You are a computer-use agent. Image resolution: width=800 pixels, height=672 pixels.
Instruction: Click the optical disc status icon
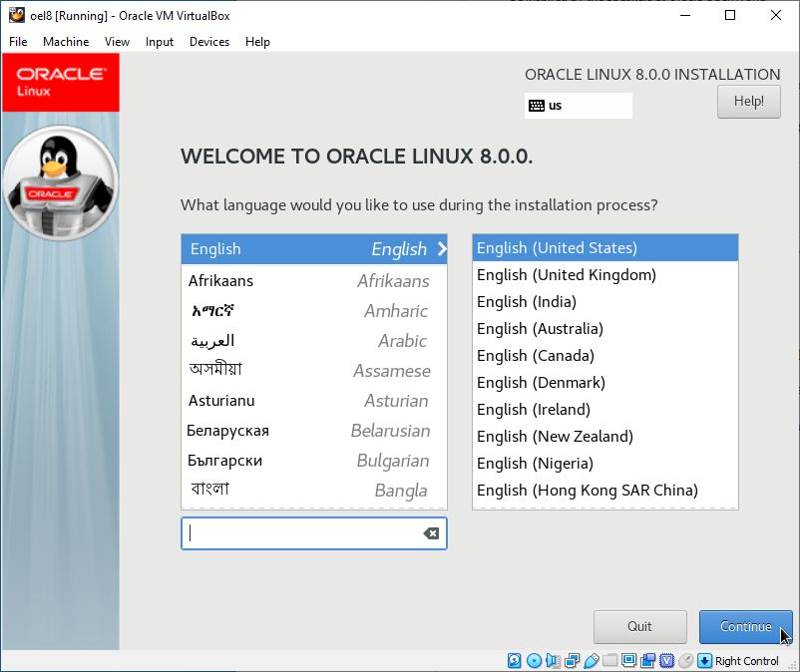coord(534,661)
